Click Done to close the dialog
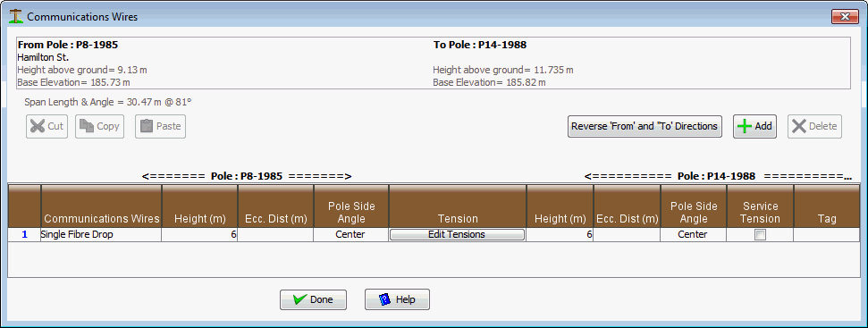868x328 pixels. click(314, 299)
